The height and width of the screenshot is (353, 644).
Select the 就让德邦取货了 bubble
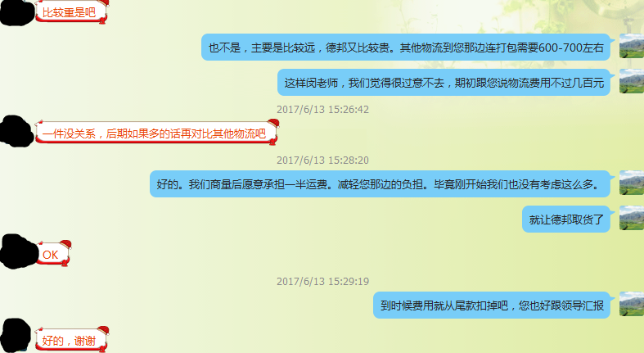click(566, 219)
